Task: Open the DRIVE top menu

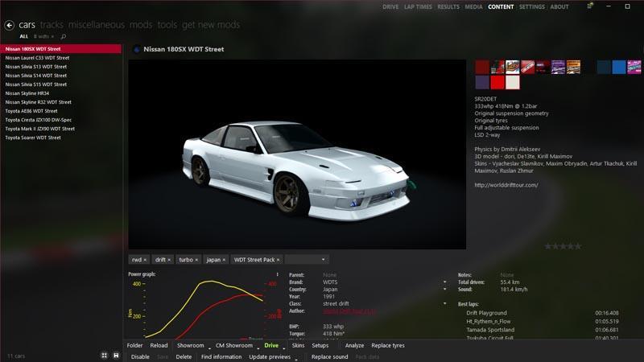Action: pos(390,7)
